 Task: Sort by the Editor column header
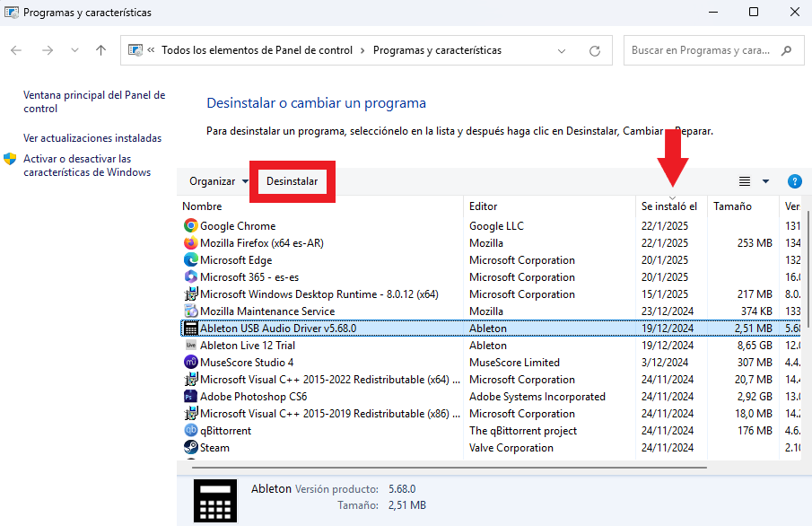pyautogui.click(x=483, y=206)
